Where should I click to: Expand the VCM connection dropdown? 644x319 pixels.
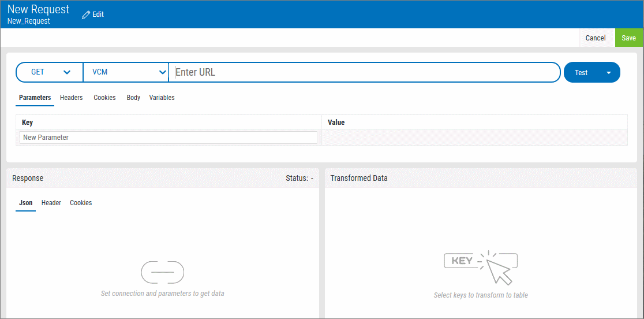(x=126, y=72)
